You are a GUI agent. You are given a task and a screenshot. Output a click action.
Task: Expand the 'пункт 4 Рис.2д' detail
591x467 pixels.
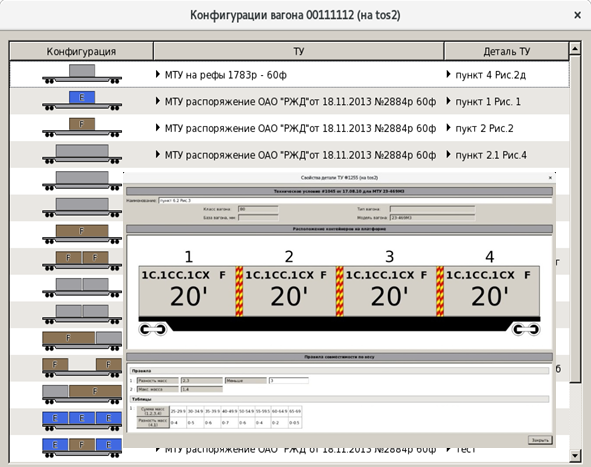pos(449,74)
